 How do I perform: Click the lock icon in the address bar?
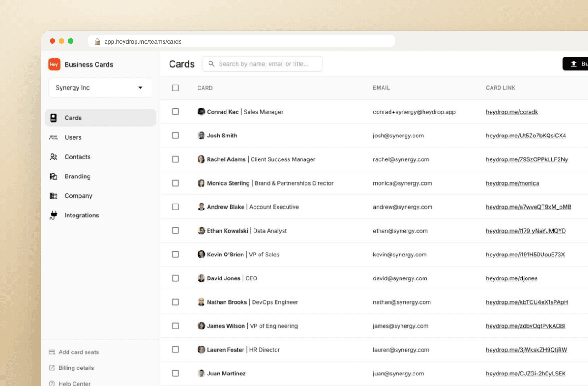point(97,41)
